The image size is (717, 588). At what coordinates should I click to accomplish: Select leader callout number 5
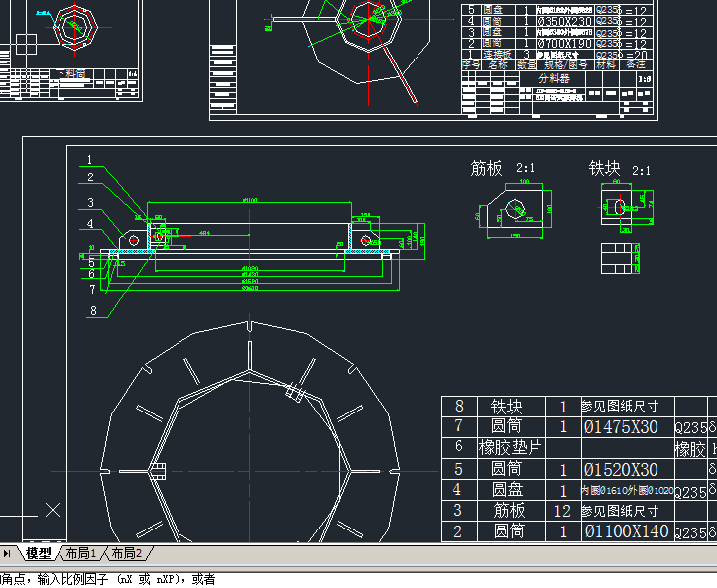pos(91,263)
